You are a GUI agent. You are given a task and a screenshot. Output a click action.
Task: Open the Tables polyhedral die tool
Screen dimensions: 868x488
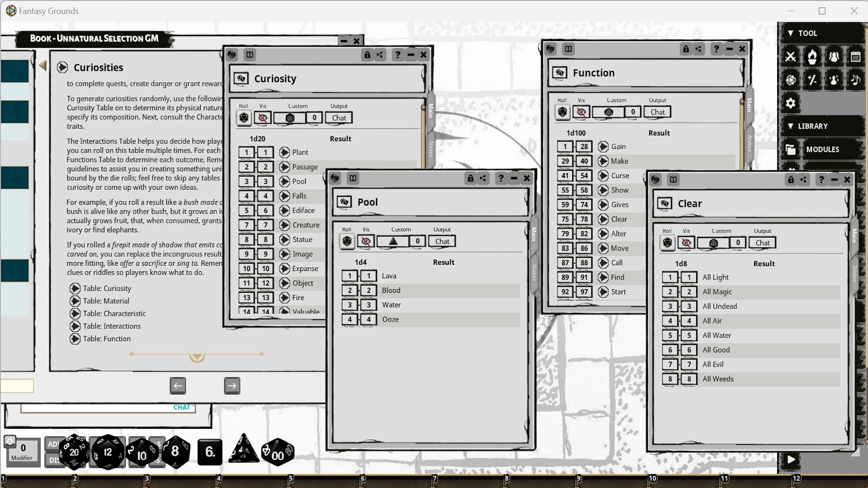[x=791, y=80]
